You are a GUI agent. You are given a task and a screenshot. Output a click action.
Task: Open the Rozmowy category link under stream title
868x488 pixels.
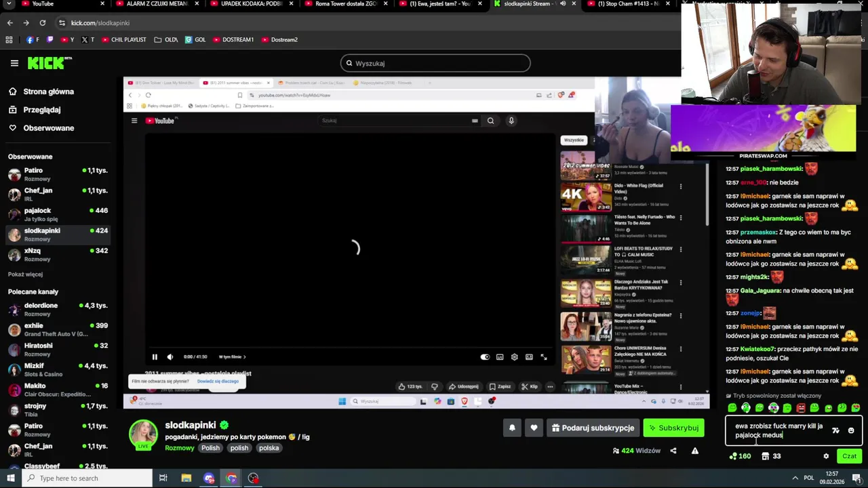[x=180, y=448]
